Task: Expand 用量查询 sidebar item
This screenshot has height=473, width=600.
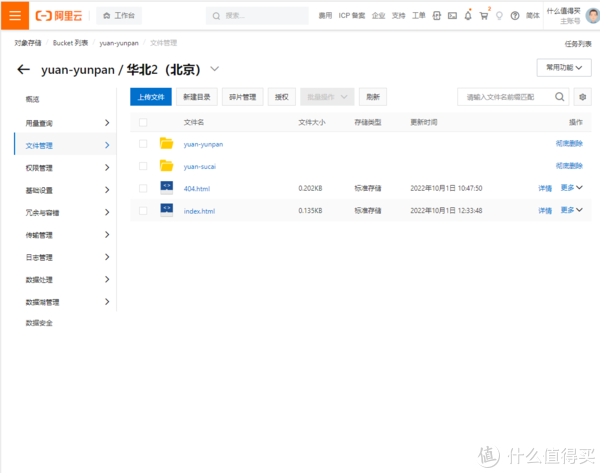Action: tap(65, 123)
